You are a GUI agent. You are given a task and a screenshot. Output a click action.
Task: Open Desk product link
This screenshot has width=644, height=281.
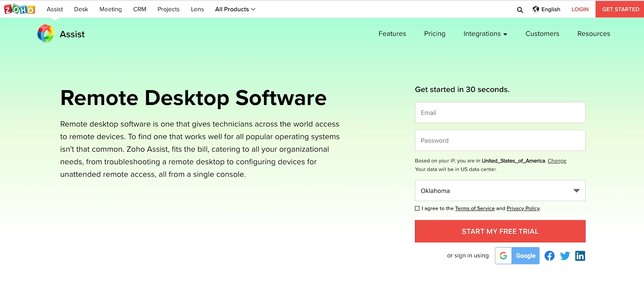81,9
